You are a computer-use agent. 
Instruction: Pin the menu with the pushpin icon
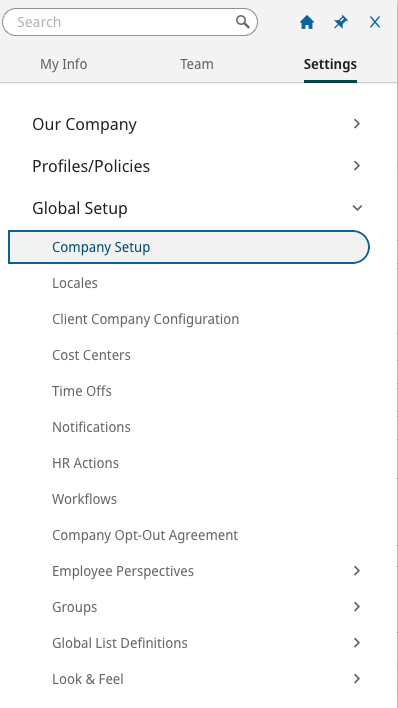(x=341, y=22)
